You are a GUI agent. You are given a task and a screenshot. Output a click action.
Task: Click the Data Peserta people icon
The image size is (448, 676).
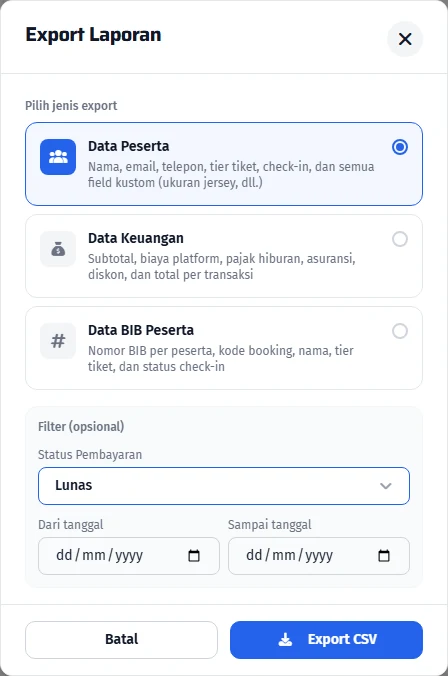pyautogui.click(x=58, y=157)
